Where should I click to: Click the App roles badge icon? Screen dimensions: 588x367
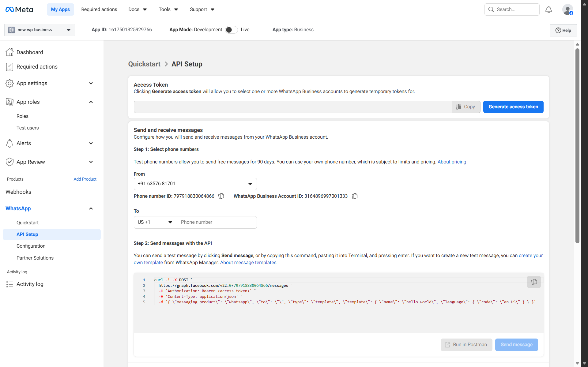(x=9, y=102)
